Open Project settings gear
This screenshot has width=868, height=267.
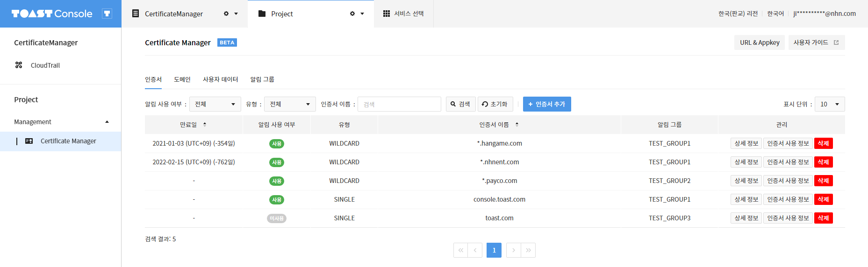coord(352,14)
